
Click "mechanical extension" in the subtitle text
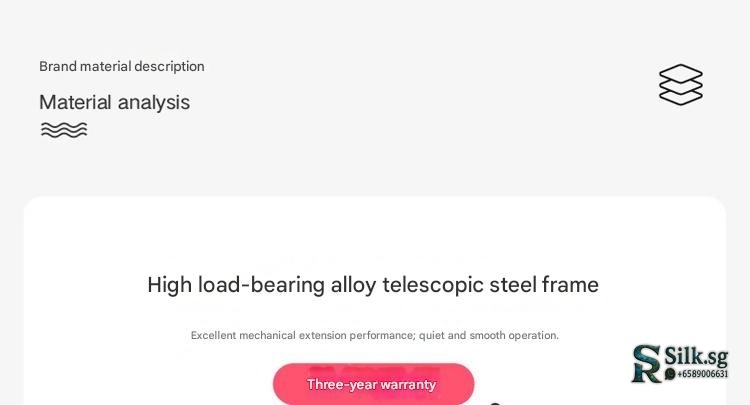292,336
